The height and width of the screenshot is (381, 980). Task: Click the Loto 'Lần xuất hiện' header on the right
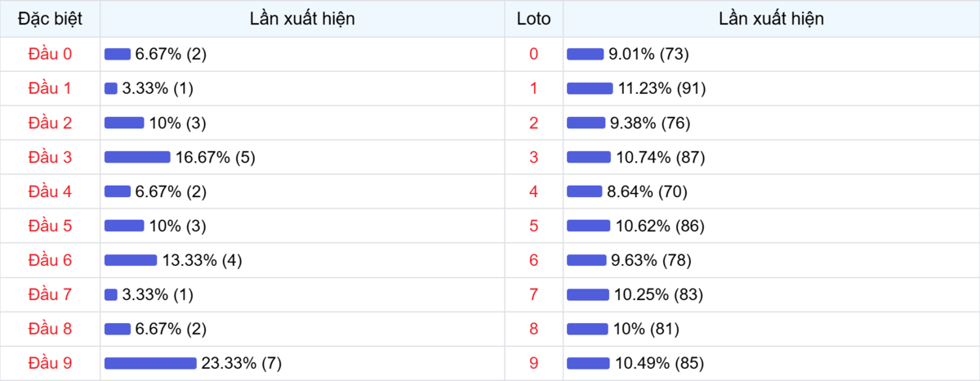771,19
